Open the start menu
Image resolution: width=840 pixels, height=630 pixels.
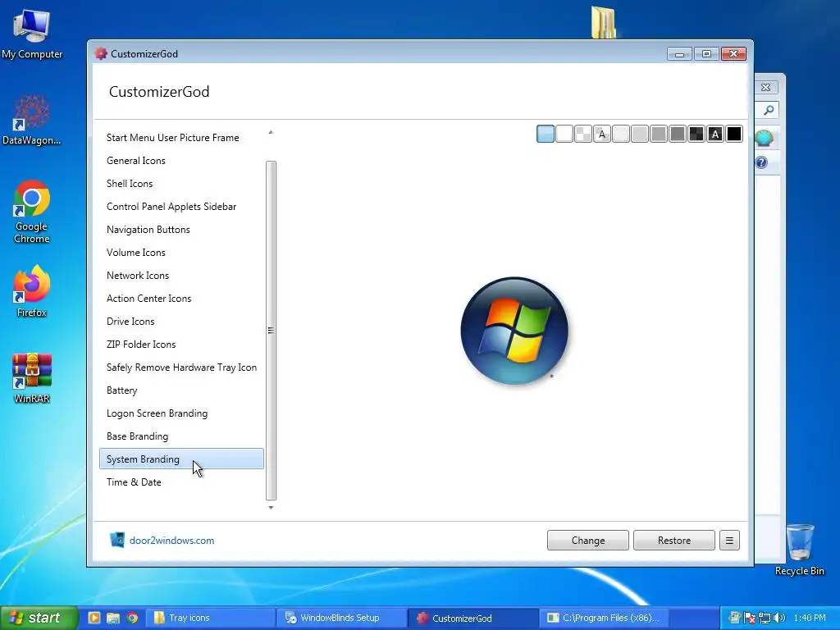point(39,618)
